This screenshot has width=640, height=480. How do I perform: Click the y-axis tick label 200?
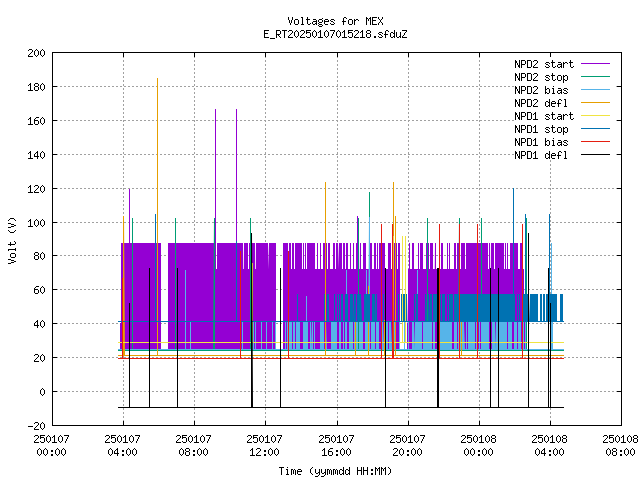click(x=36, y=53)
